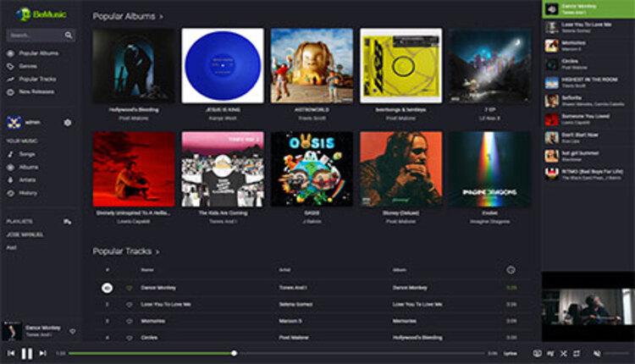Open the ASTROWORLD album cover

pos(312,66)
